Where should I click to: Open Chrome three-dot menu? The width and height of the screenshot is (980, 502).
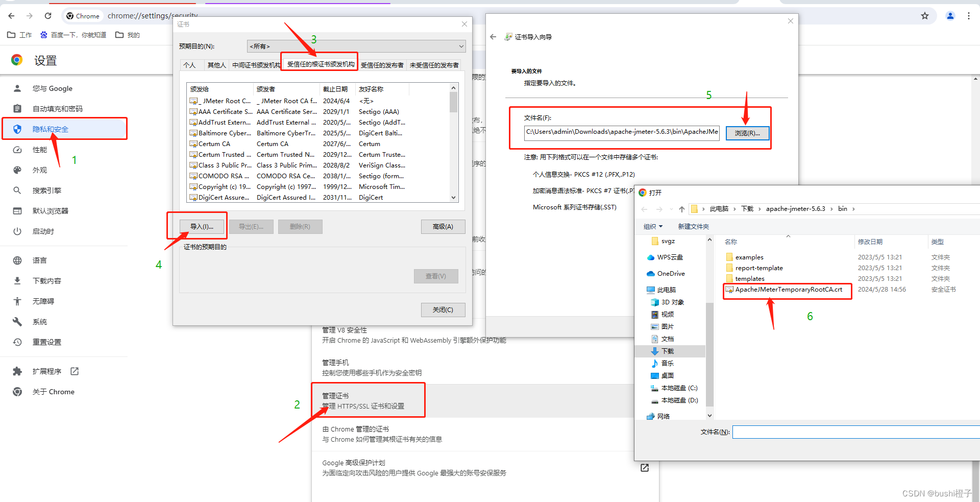[x=969, y=16]
